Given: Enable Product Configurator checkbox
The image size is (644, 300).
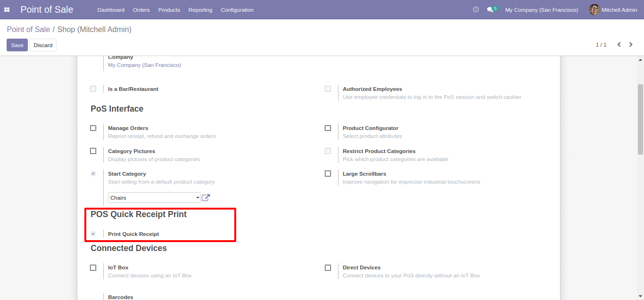Looking at the screenshot, I should click(x=328, y=128).
